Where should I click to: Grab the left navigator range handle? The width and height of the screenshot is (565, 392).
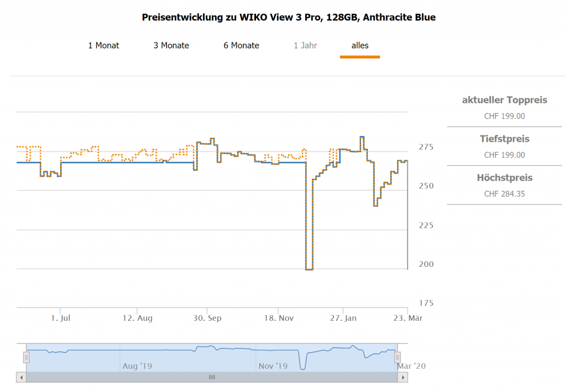tap(26, 357)
